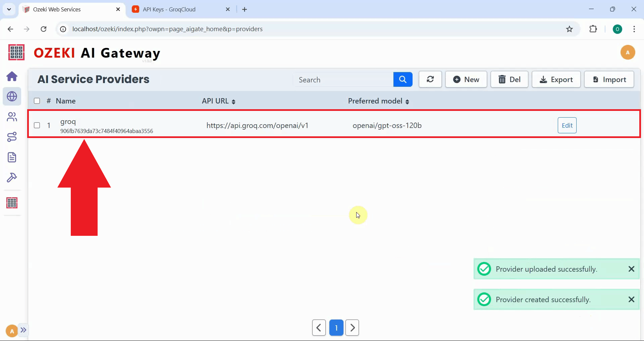The width and height of the screenshot is (644, 341).
Task: Open the users icon in sidebar
Action: (x=12, y=117)
